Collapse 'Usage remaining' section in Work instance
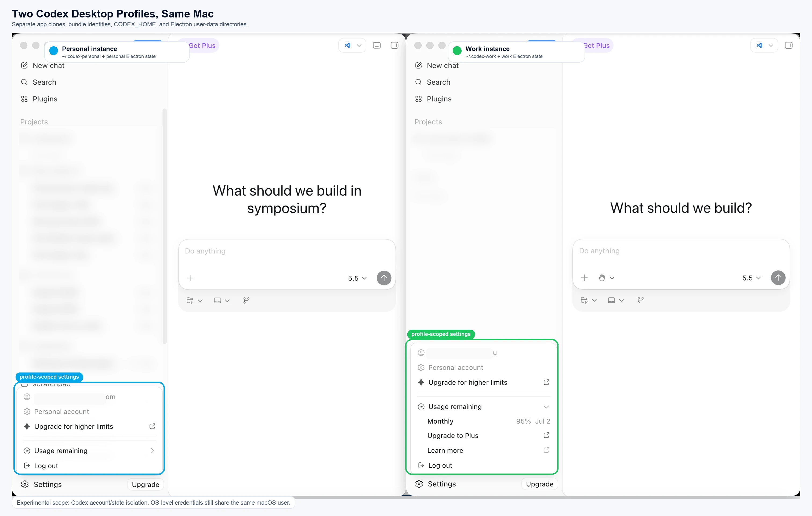This screenshot has height=516, width=812. pos(484,407)
